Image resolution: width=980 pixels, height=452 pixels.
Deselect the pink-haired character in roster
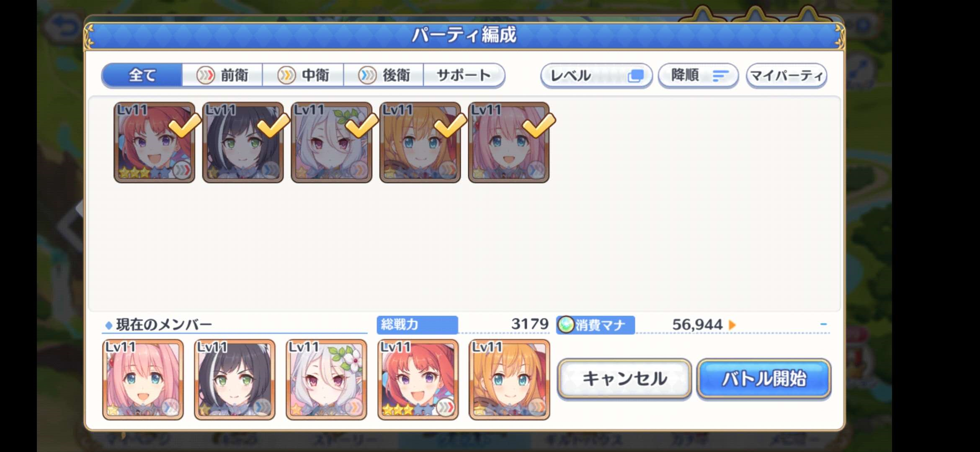pos(509,142)
